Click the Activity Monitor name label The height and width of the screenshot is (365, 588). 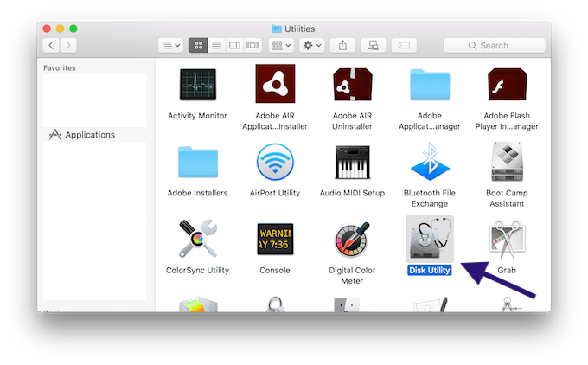point(198,116)
